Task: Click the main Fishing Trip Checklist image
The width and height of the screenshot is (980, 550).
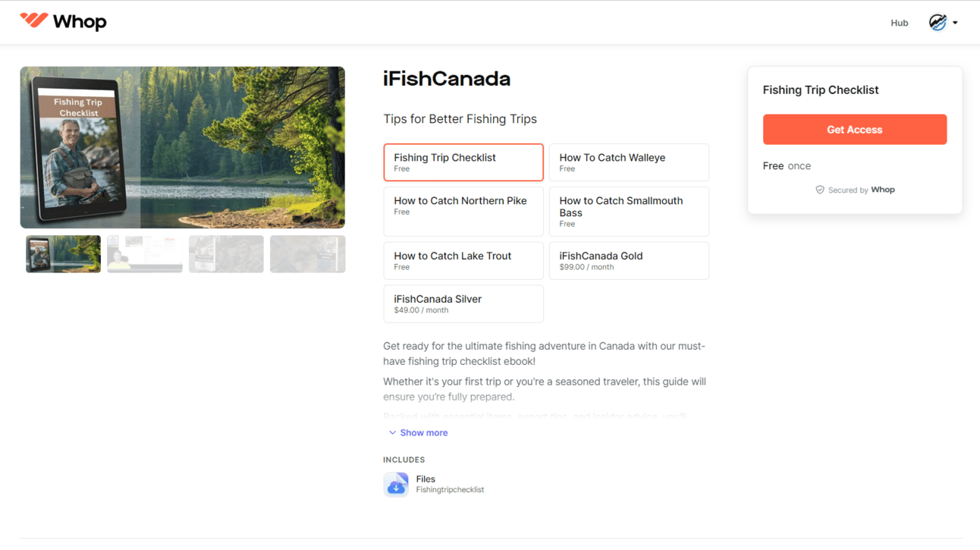Action: click(x=182, y=147)
